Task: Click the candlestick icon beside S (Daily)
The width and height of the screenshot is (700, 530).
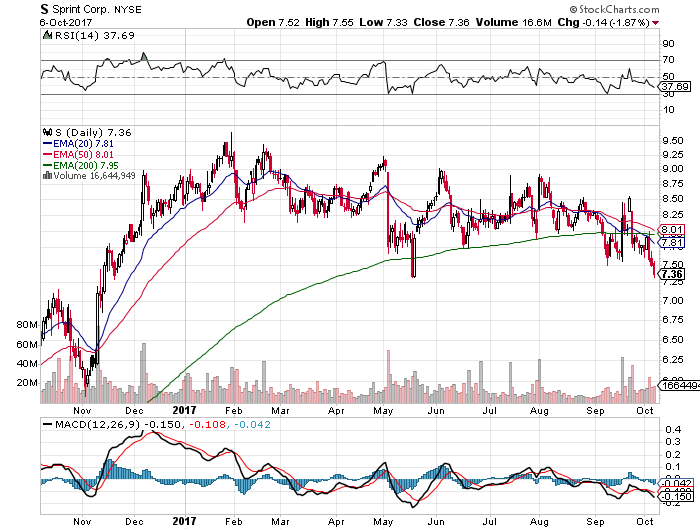Action: click(47, 132)
